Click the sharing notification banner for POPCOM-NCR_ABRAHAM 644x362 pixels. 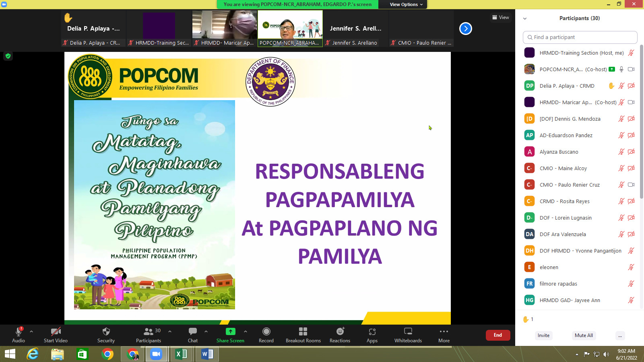(x=297, y=4)
